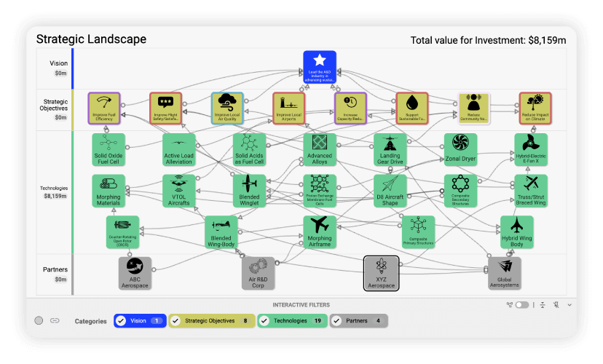Click the Counter-Rotating Open Rotor node
Viewport: 603px width, 364px height.
point(122,232)
